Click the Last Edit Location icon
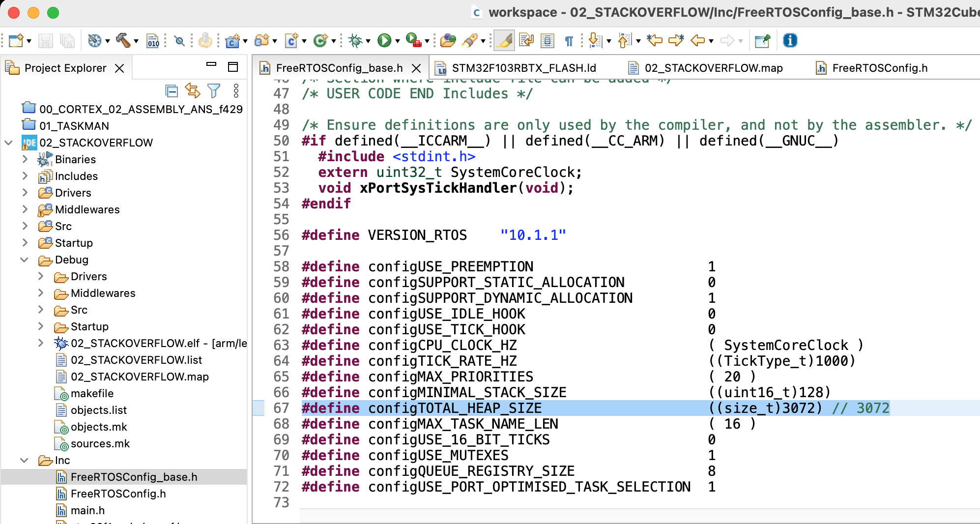 [655, 40]
